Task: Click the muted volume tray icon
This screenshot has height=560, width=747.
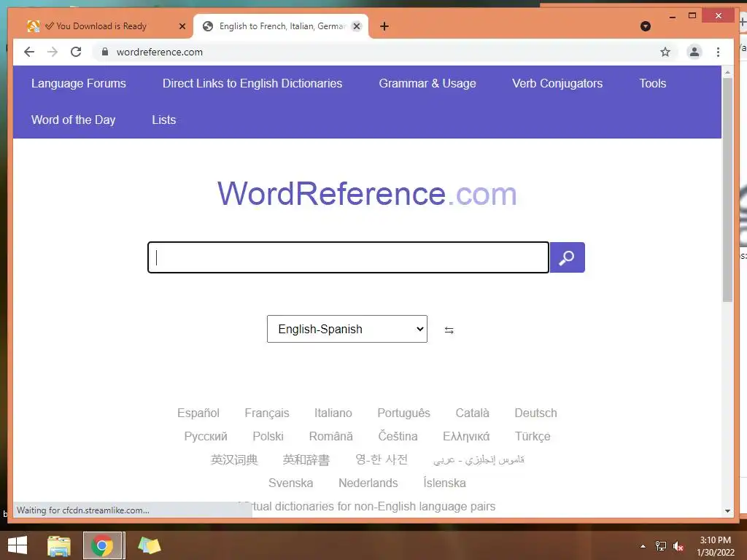Action: (x=678, y=546)
